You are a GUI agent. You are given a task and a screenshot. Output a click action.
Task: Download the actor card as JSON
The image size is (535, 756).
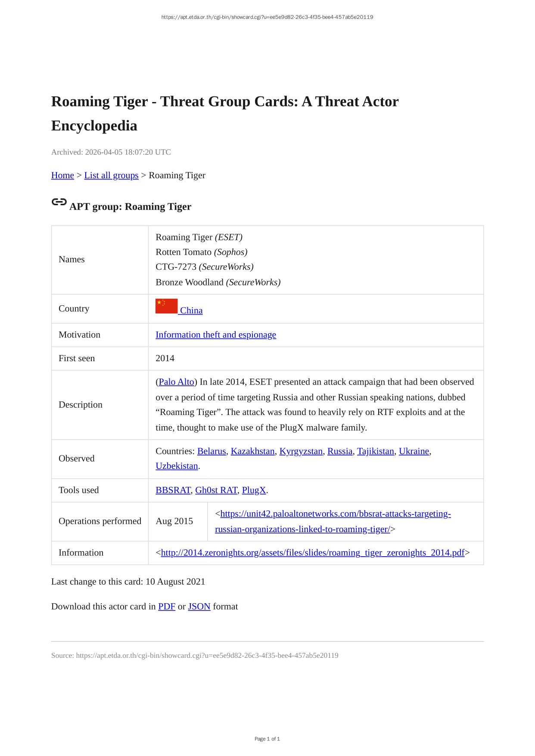coord(199,606)
